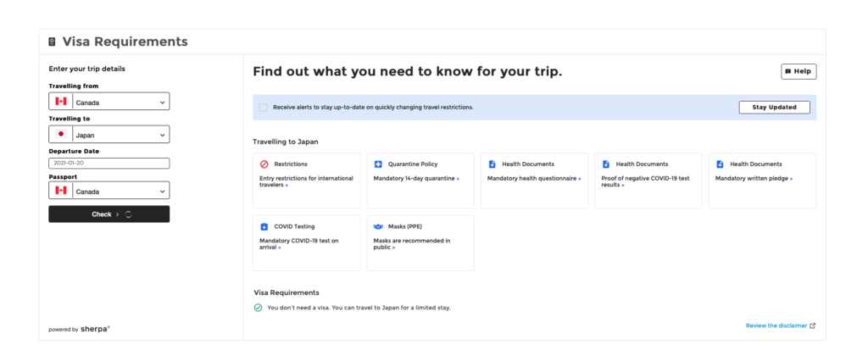Click the Mandatory health questionnaire document icon
Screen dimensions: 868x362
[492, 164]
